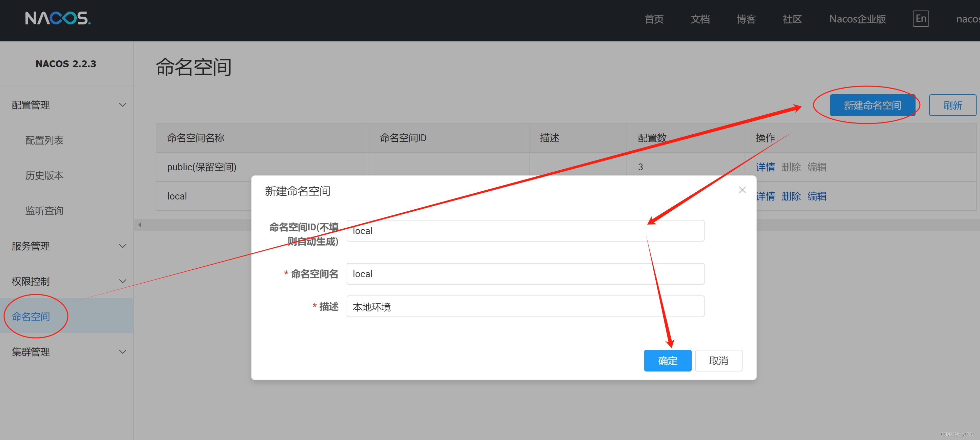Expand 服务管理 menu chevron

tap(122, 246)
